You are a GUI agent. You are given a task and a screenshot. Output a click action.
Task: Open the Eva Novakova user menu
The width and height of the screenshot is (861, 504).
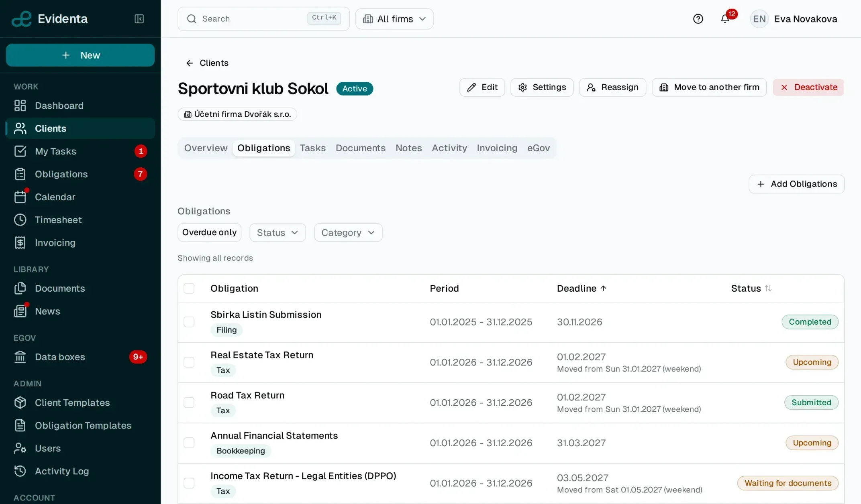tap(794, 19)
